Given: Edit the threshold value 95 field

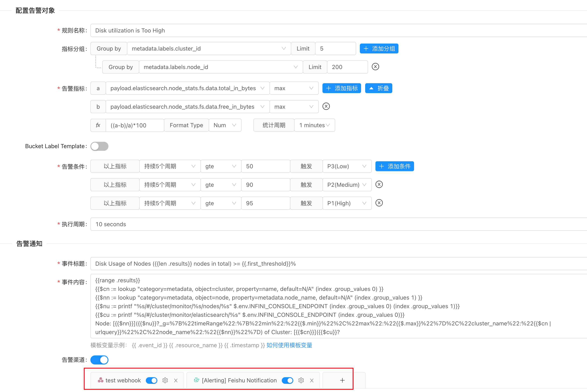Looking at the screenshot, I should [x=266, y=203].
